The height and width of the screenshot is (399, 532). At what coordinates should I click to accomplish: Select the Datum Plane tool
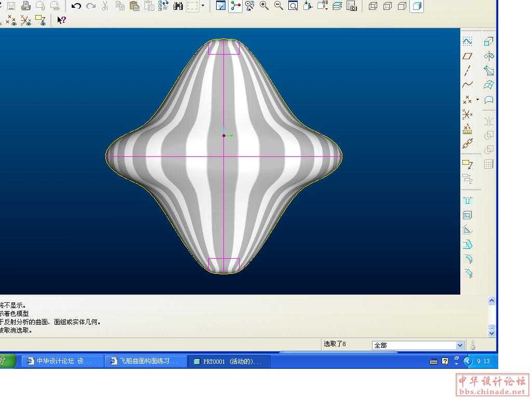click(468, 56)
